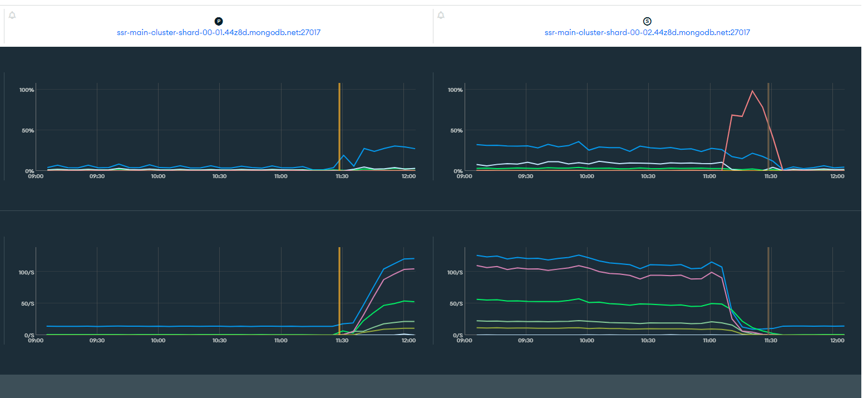Viewport: 868px width, 398px height.
Task: Click the 100% axis label on primary chart
Action: 27,90
